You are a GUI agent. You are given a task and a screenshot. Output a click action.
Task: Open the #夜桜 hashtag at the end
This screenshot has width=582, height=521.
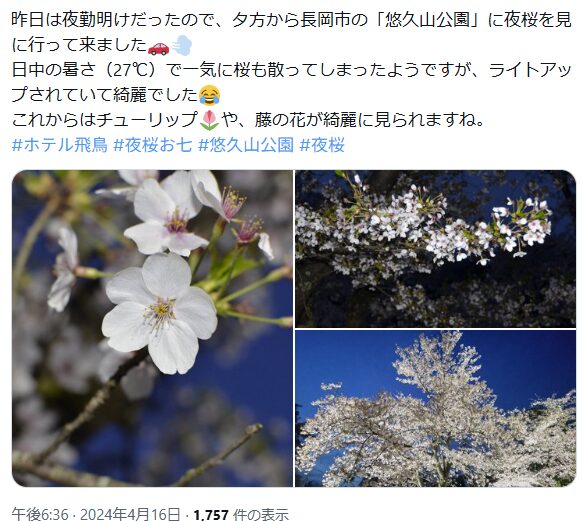pos(322,145)
